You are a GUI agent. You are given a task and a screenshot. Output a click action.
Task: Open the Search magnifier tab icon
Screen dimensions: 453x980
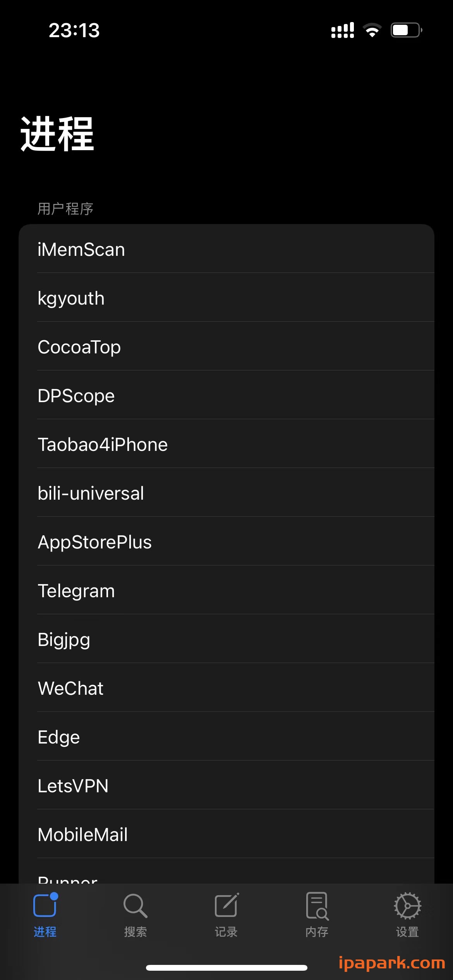(x=135, y=906)
